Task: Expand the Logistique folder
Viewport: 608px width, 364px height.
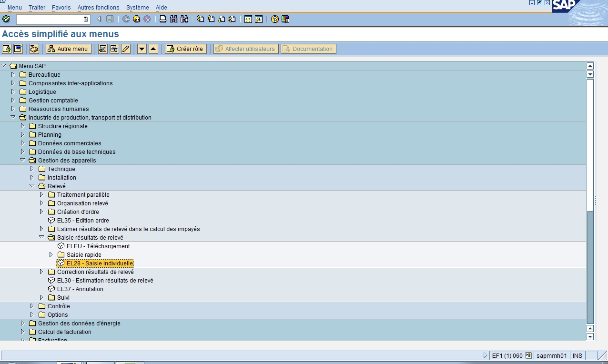Action: (x=13, y=91)
